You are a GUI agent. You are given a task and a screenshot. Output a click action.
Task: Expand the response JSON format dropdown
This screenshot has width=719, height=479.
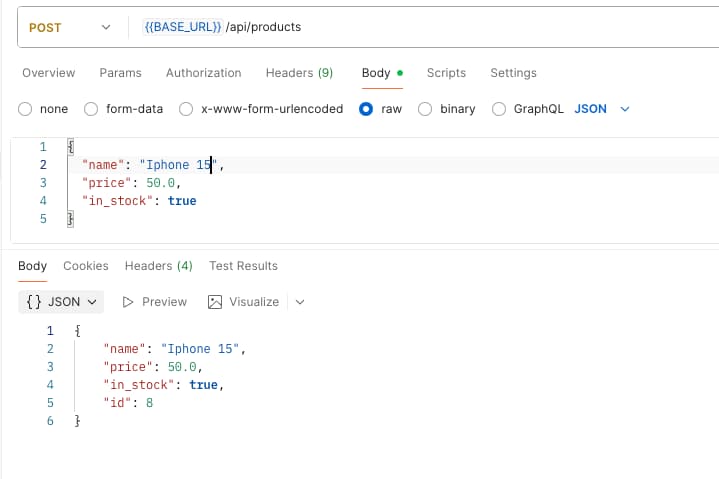pos(61,302)
